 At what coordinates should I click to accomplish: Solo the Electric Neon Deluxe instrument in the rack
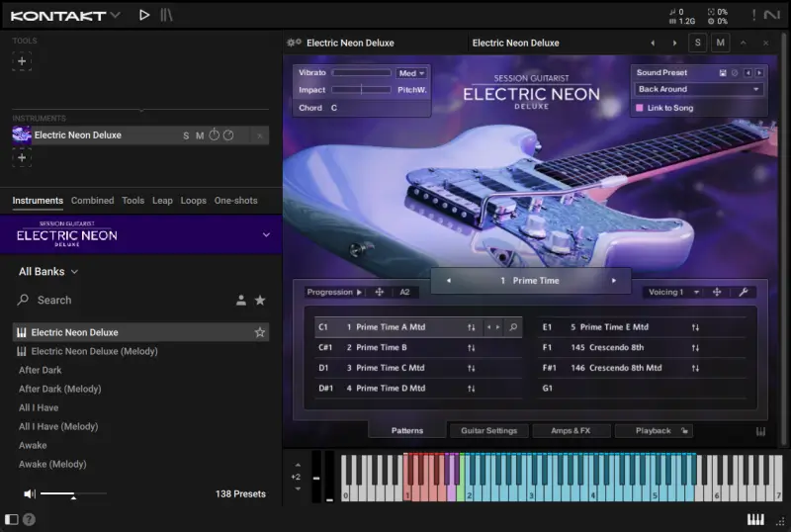186,135
